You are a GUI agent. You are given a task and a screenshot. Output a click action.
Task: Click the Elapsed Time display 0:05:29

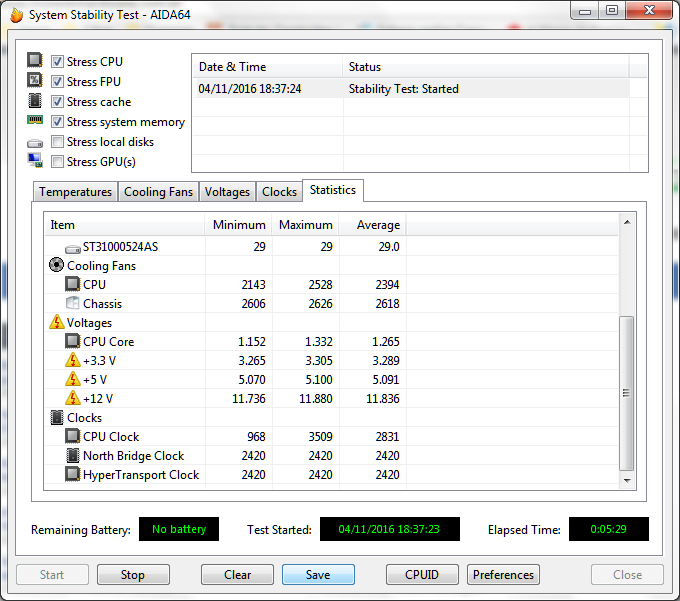tap(608, 529)
